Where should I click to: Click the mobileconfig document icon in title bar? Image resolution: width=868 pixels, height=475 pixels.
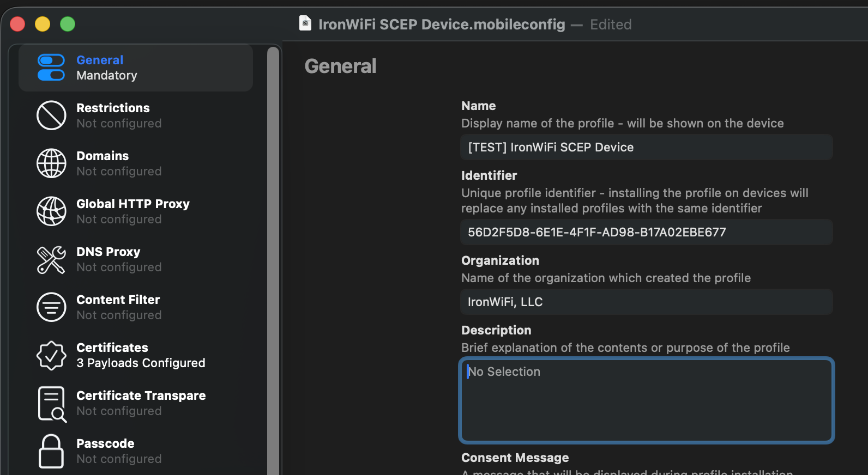(305, 23)
